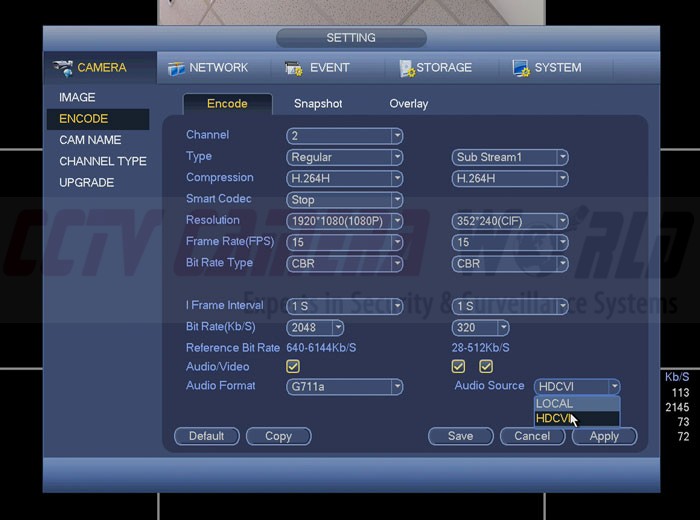Toggle second sub stream Audio/Video checkbox
The image size is (700, 520).
click(x=486, y=367)
